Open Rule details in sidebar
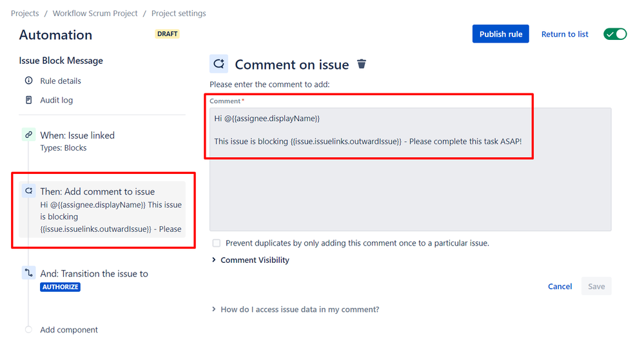 pos(61,81)
